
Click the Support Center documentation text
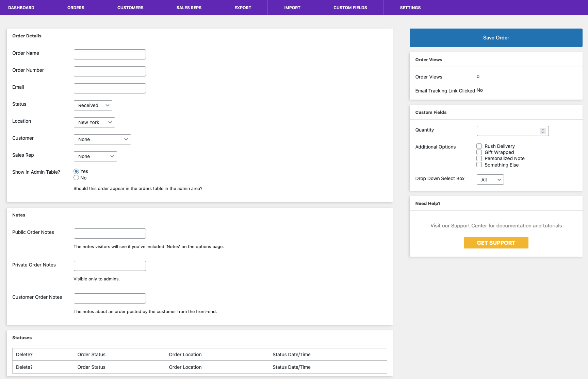point(496,226)
